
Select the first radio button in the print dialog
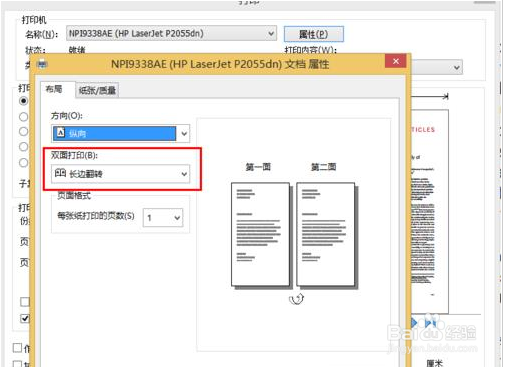(x=23, y=101)
